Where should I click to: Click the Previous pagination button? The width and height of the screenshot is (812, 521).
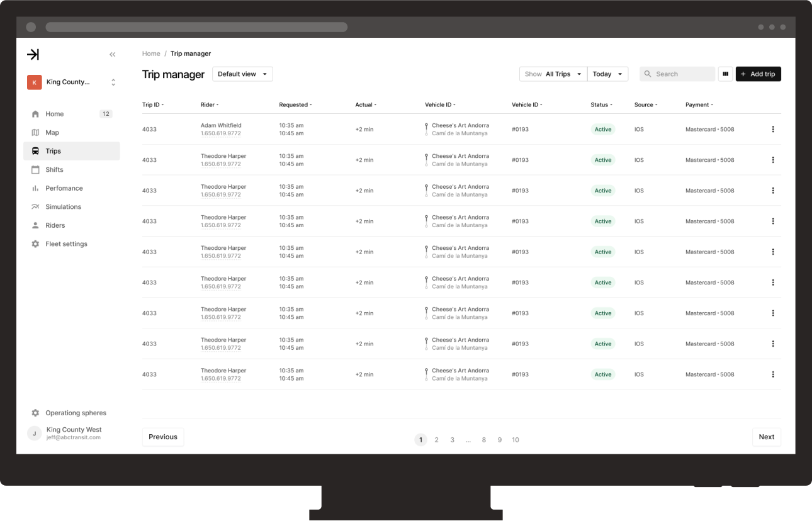162,437
